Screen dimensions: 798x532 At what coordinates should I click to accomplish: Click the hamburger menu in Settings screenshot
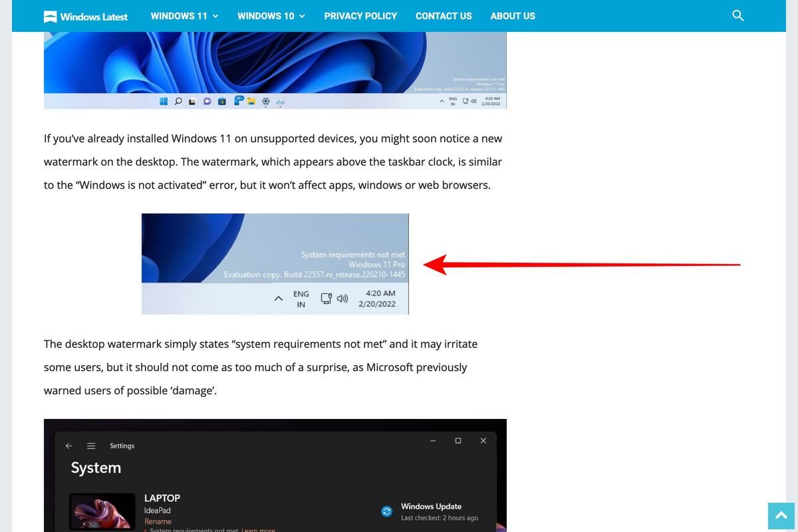pos(91,446)
